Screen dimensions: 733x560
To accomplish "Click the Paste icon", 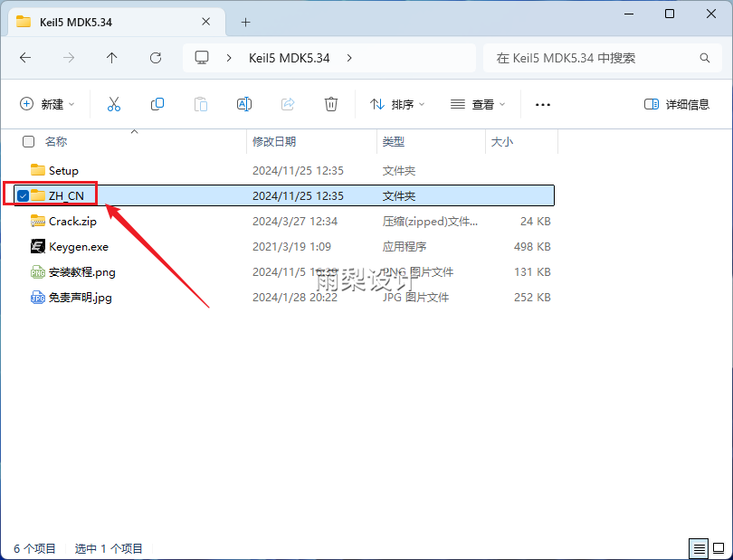I will 200,104.
